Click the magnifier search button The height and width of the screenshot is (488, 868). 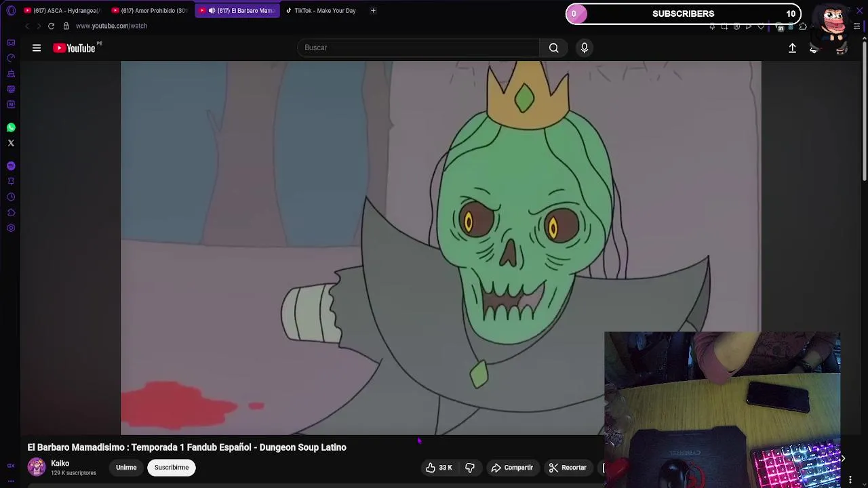(553, 47)
